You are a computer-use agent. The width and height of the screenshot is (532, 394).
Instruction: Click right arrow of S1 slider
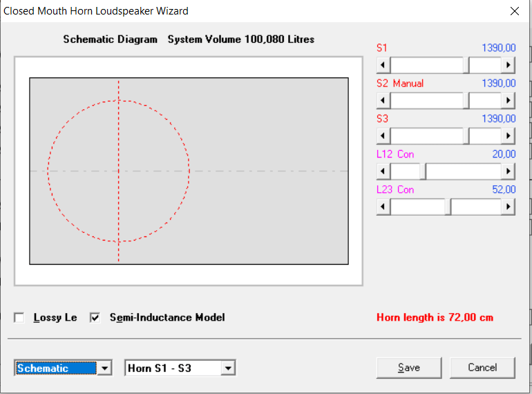[508, 65]
